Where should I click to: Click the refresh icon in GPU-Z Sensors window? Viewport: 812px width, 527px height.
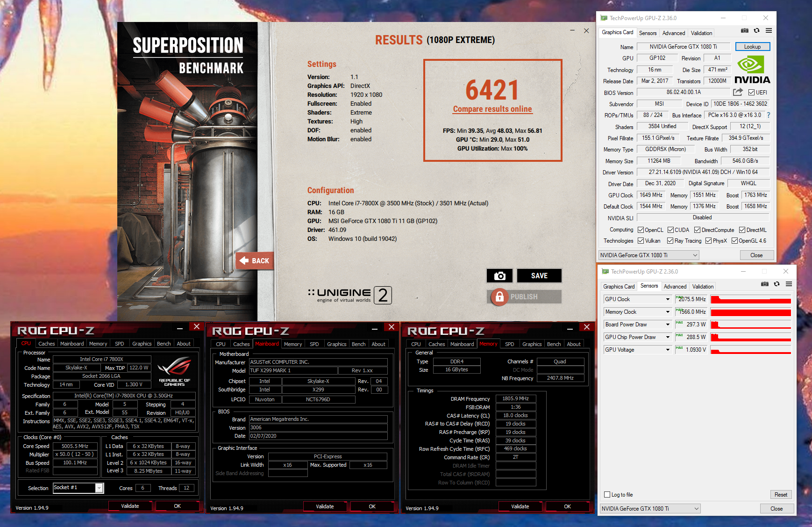[776, 284]
